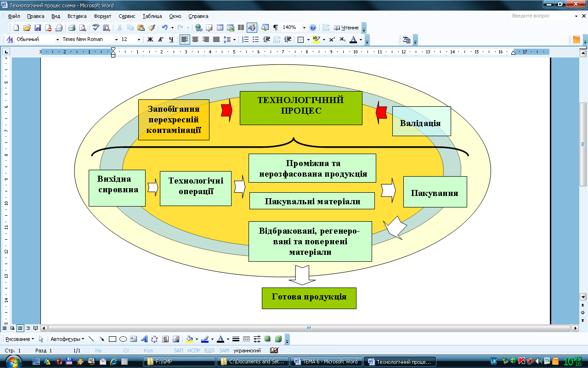Toggle numbered list formatting
Viewport: 588px width, 368px height.
245,40
